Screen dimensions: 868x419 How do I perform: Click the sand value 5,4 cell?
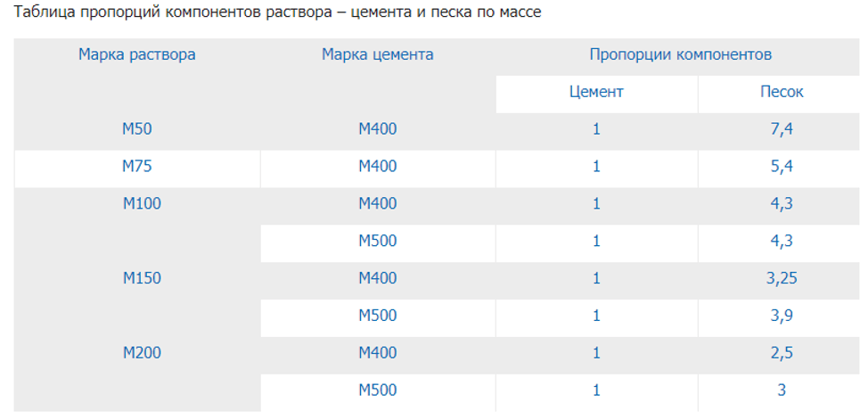click(782, 167)
